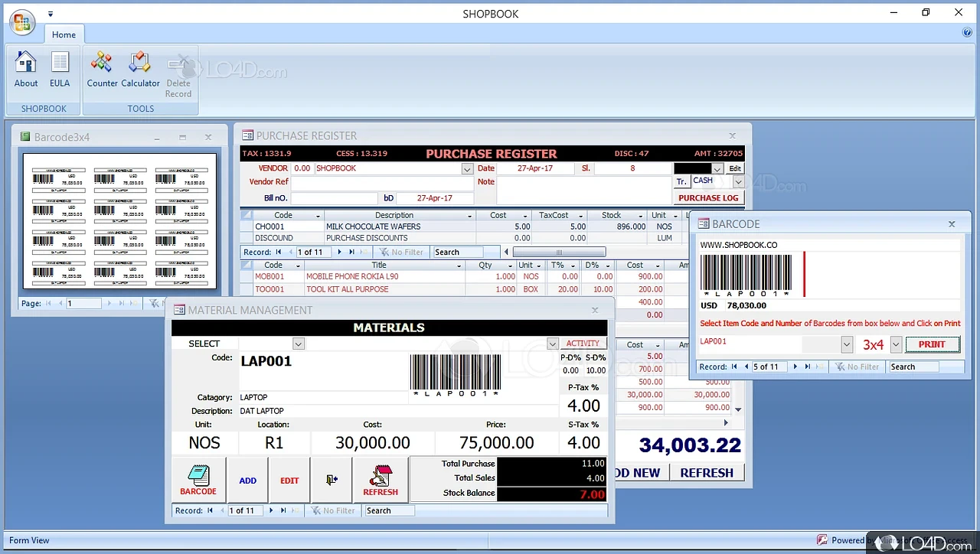Go to next record in Material Management navigator

coord(270,510)
